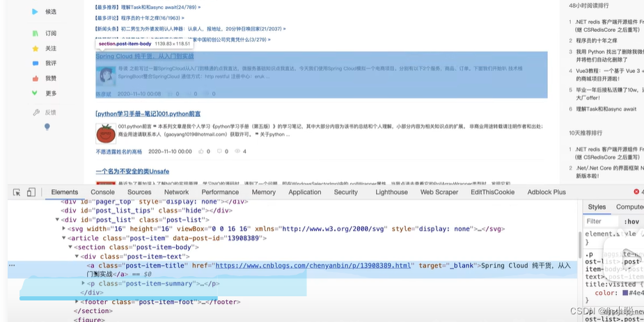Collapse the section post-item-body node
This screenshot has height=322, width=644.
pyautogui.click(x=70, y=248)
